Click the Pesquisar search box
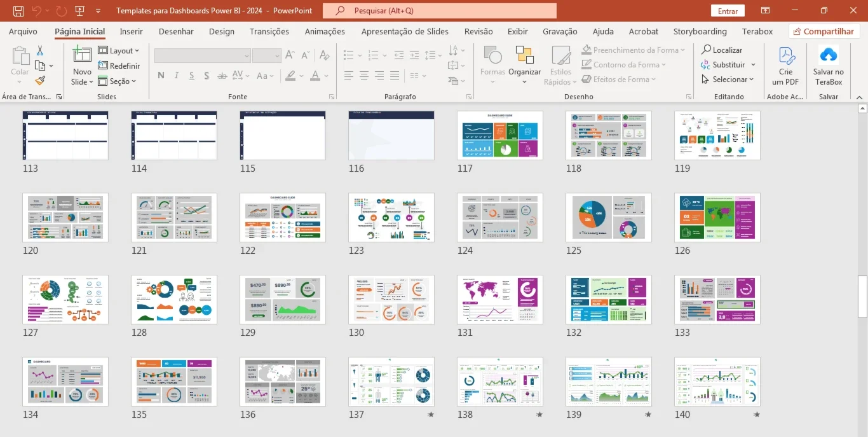The width and height of the screenshot is (868, 437). click(x=440, y=11)
